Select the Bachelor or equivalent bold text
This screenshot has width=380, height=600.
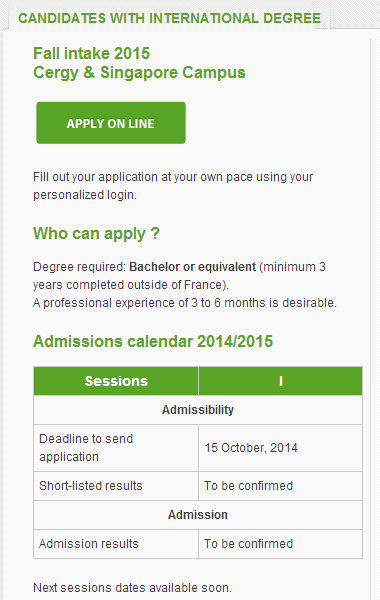tap(192, 267)
